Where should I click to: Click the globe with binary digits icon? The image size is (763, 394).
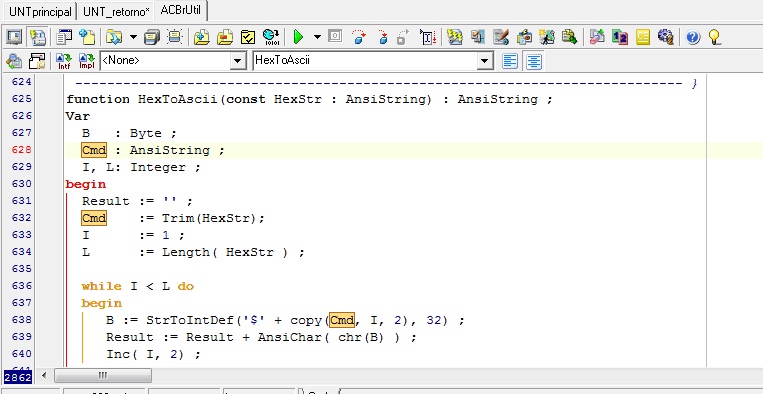[x=271, y=37]
